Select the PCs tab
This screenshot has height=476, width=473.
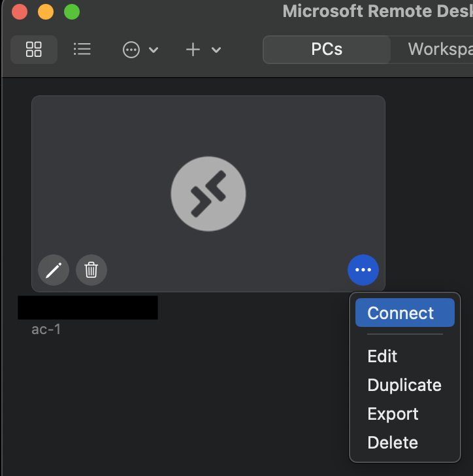(x=327, y=50)
